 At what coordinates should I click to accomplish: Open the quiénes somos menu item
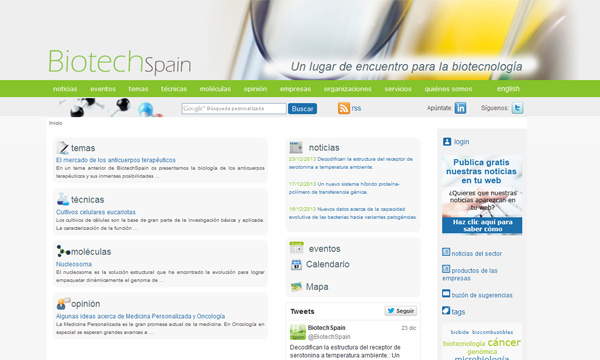click(448, 89)
